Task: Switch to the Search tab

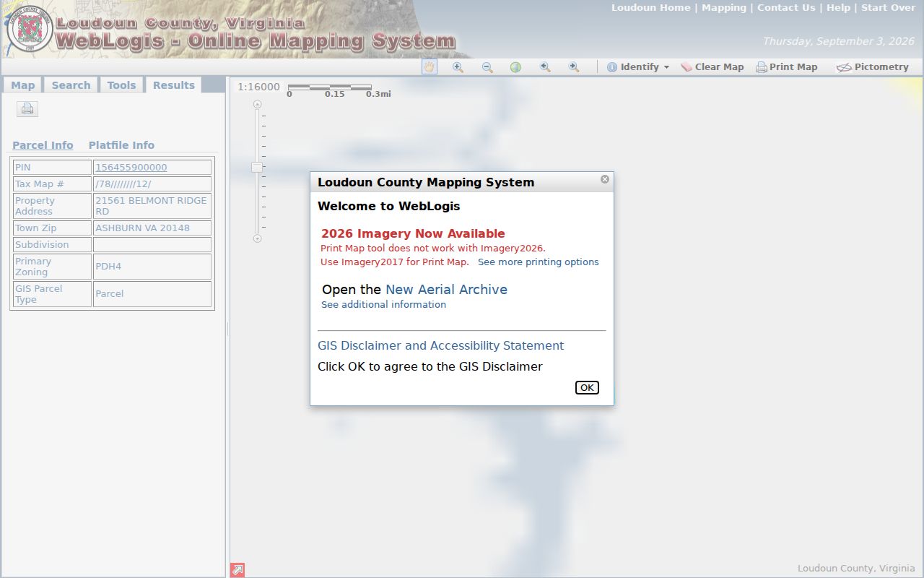Action: click(71, 85)
